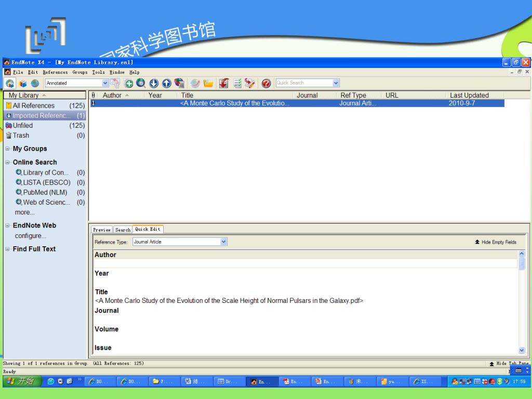Click the Import down-arrow toolbar icon
The image size is (532, 399).
pyautogui.click(x=154, y=83)
